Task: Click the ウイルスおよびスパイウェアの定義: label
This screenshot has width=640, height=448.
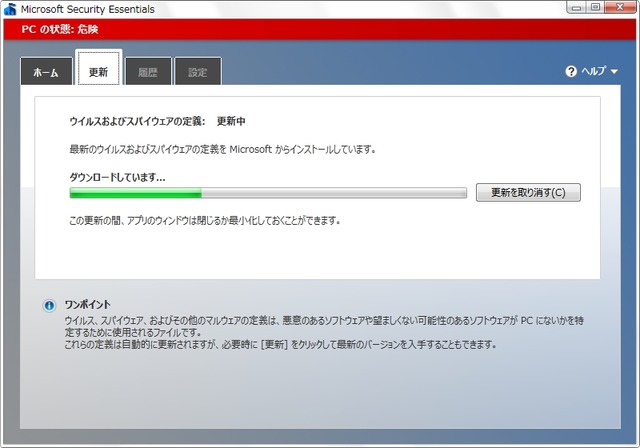Action: click(137, 121)
